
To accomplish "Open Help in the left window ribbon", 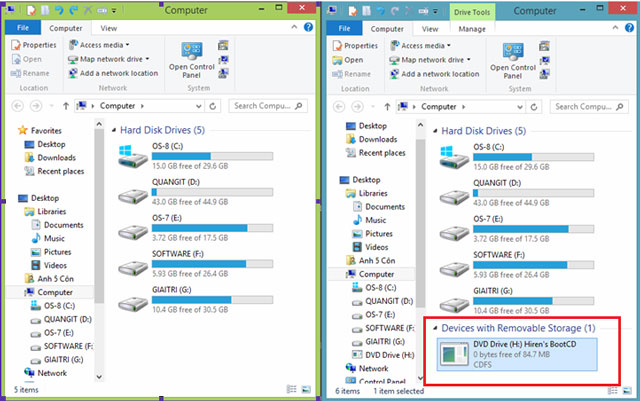I will point(309,27).
